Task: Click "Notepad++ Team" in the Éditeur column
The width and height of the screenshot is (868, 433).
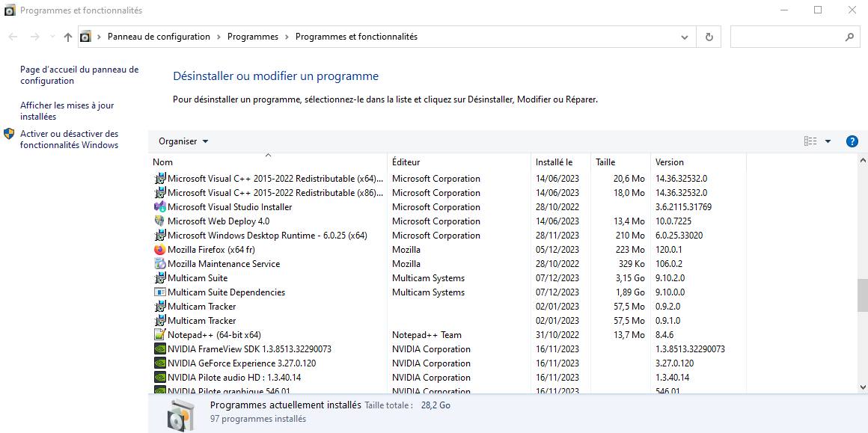Action: coord(427,334)
